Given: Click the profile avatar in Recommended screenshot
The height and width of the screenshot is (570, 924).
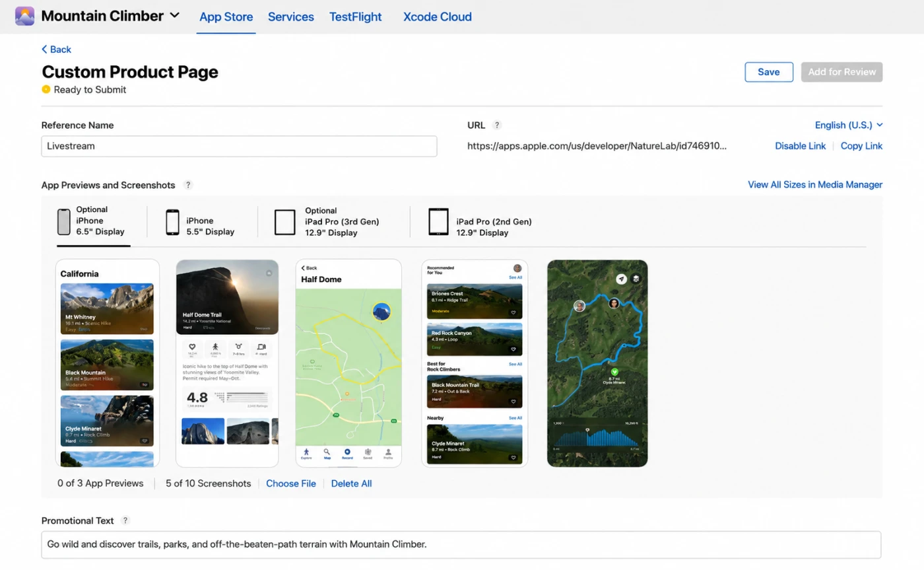Looking at the screenshot, I should click(x=517, y=268).
